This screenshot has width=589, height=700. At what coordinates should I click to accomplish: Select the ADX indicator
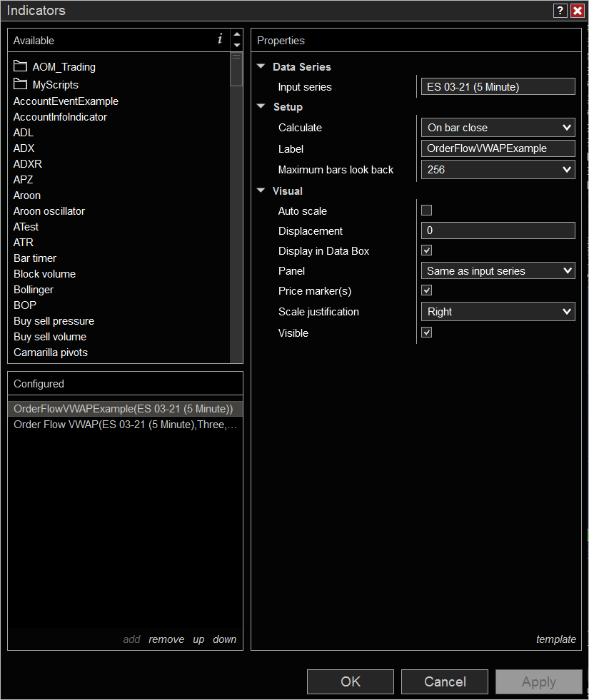pos(24,148)
